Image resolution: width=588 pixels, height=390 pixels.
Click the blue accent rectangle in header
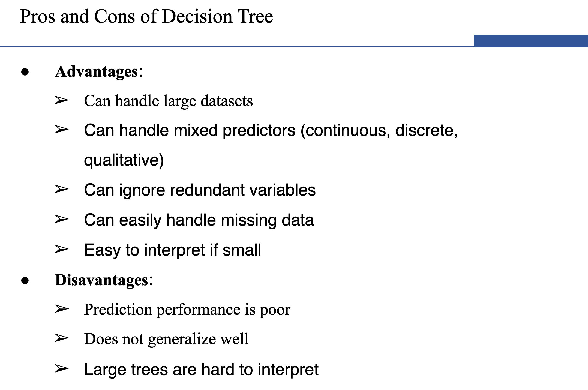531,40
